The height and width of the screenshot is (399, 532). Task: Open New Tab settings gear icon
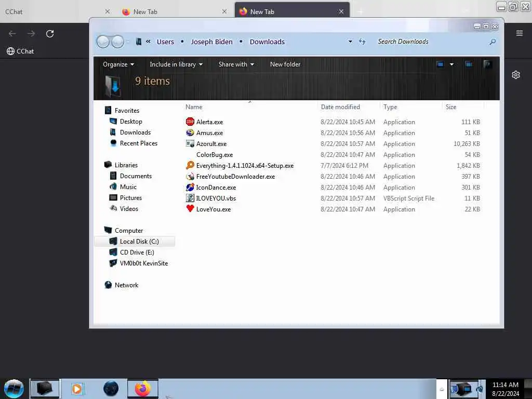coord(516,75)
